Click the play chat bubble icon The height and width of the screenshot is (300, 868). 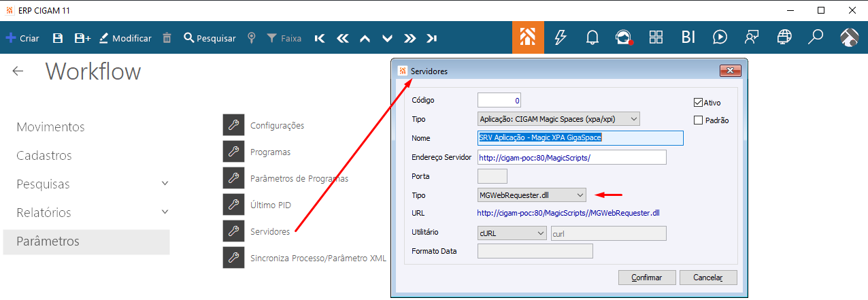720,37
